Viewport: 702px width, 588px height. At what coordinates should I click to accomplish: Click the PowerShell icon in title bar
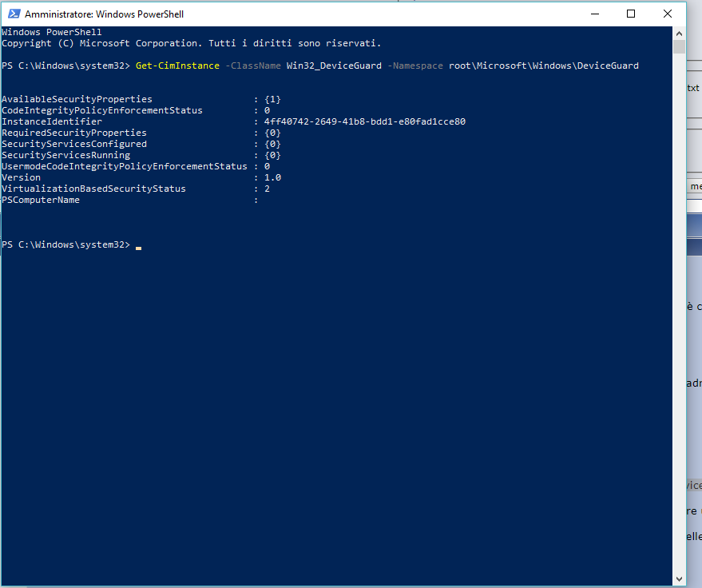point(14,14)
